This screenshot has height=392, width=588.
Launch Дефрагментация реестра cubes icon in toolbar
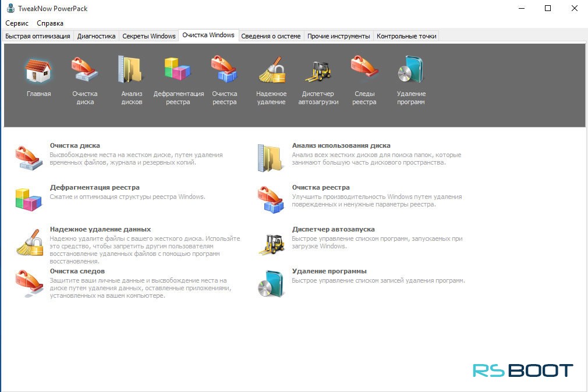(x=178, y=69)
